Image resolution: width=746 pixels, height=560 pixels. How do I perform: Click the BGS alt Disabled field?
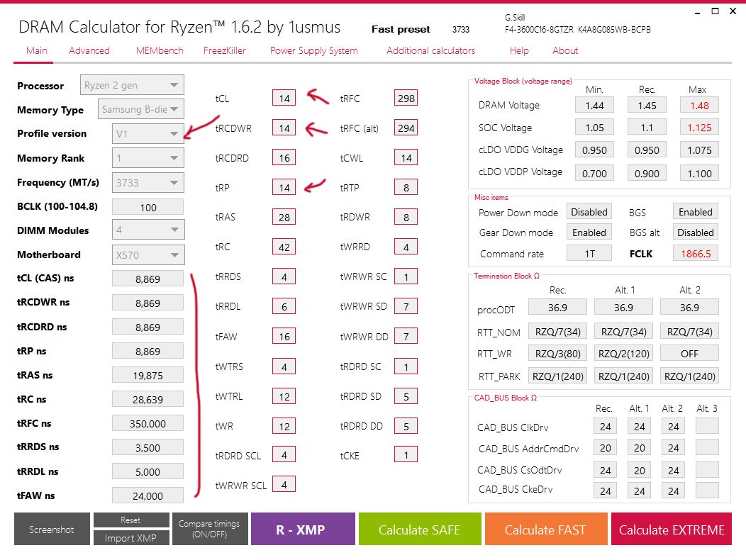[x=696, y=233]
